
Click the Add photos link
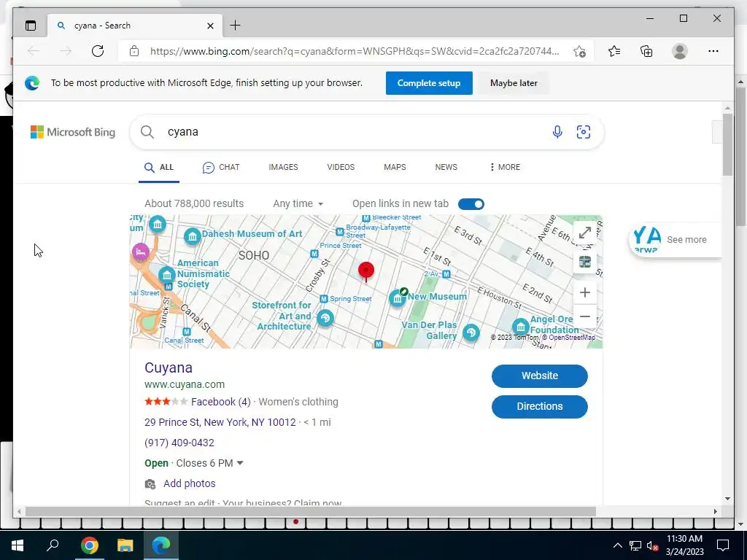click(x=189, y=484)
